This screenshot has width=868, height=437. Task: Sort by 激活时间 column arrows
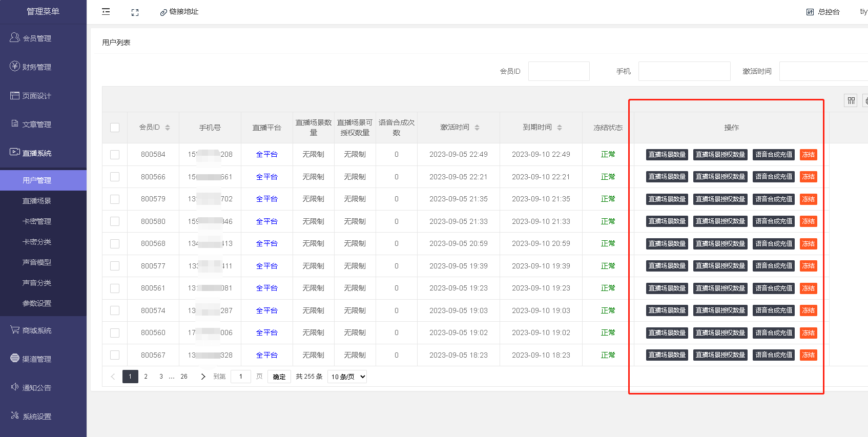click(477, 128)
